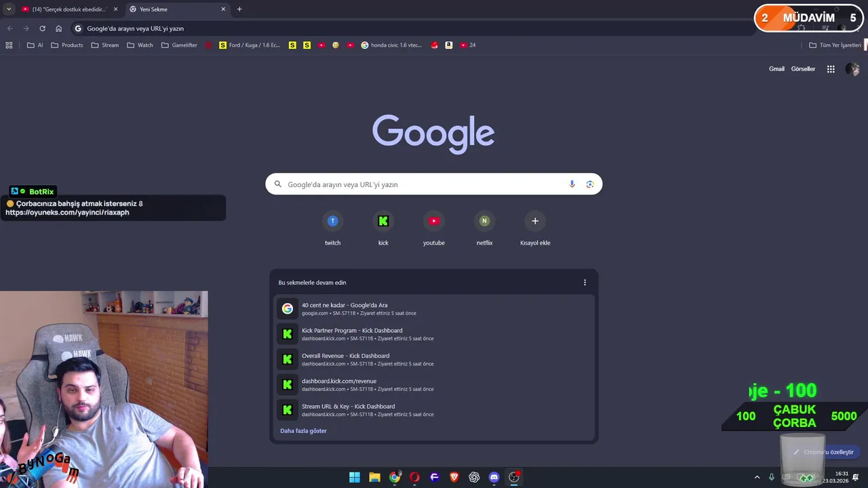Open the AI bookmarks folder
Screen dimensions: 868x488
coord(35,45)
